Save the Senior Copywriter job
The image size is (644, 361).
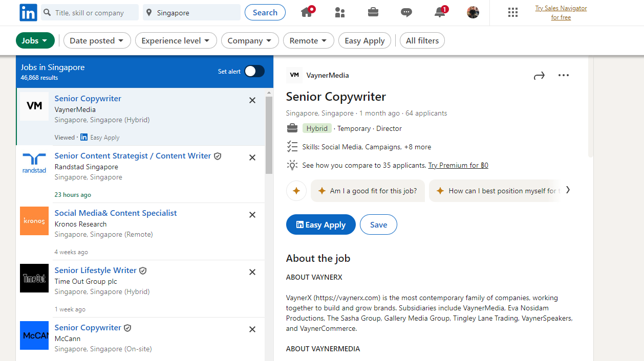pos(378,224)
